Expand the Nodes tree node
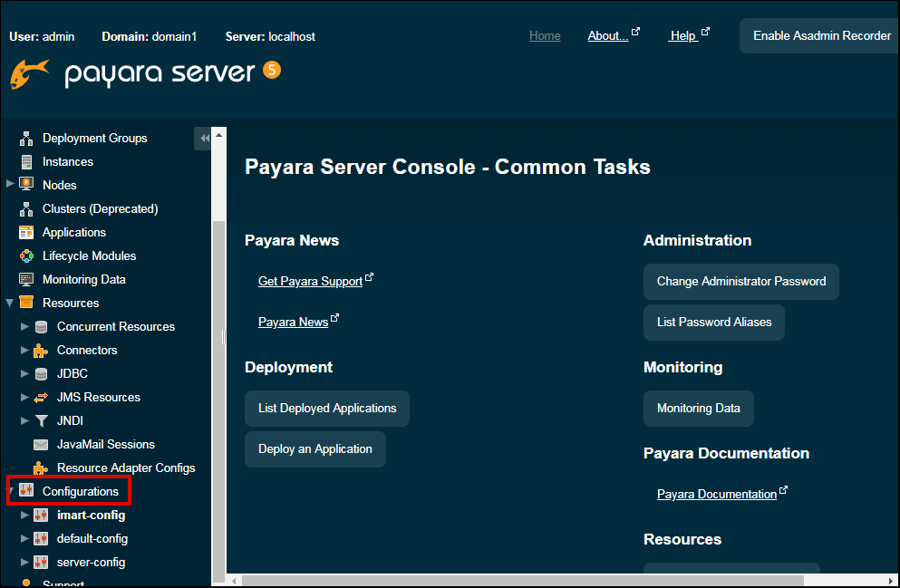 10,185
